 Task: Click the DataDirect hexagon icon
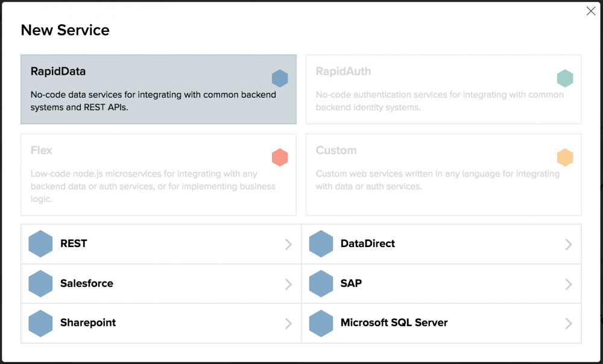[x=321, y=244]
